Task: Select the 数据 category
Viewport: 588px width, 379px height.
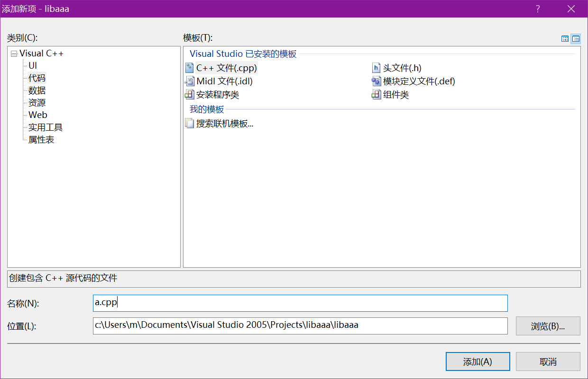Action: (x=37, y=90)
